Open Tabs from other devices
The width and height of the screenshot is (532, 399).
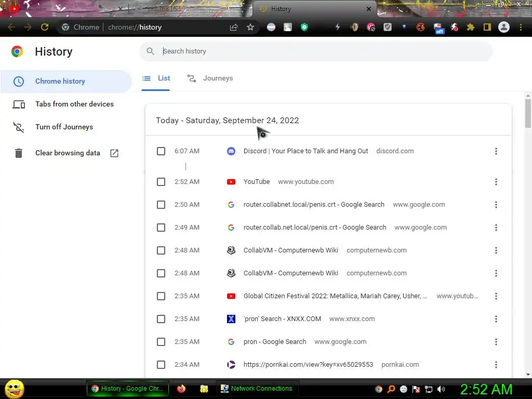[66, 104]
